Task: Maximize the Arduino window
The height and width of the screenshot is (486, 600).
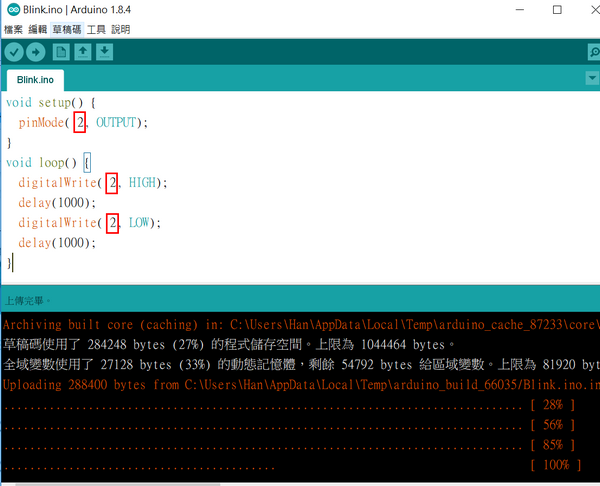Action: [557, 10]
